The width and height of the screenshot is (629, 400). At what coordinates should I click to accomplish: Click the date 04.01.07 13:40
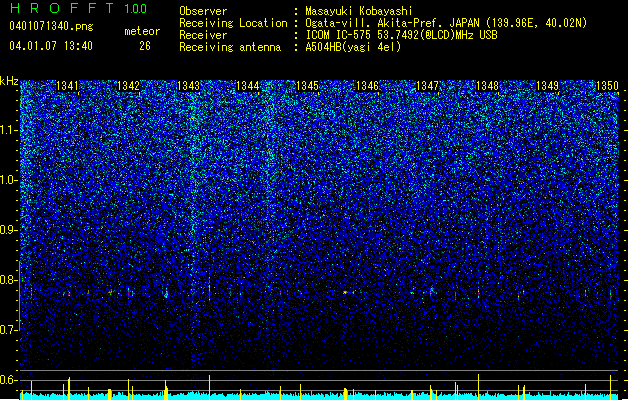pos(51,46)
